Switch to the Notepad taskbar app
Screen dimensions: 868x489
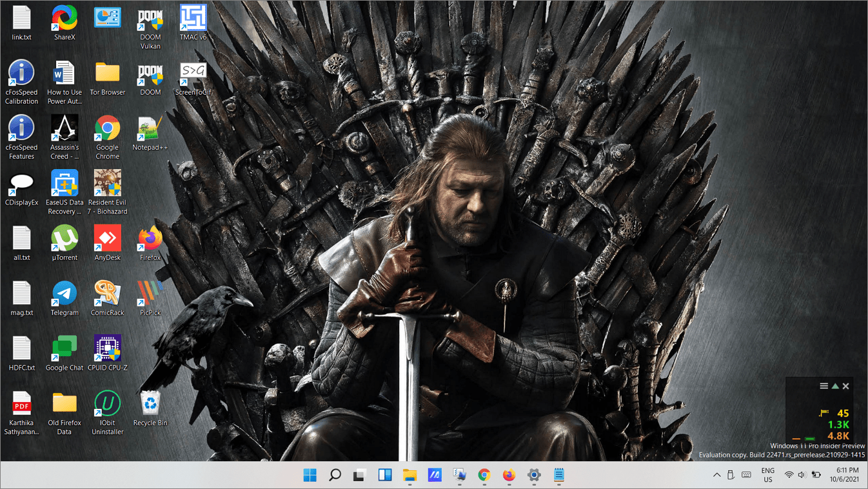click(x=559, y=475)
